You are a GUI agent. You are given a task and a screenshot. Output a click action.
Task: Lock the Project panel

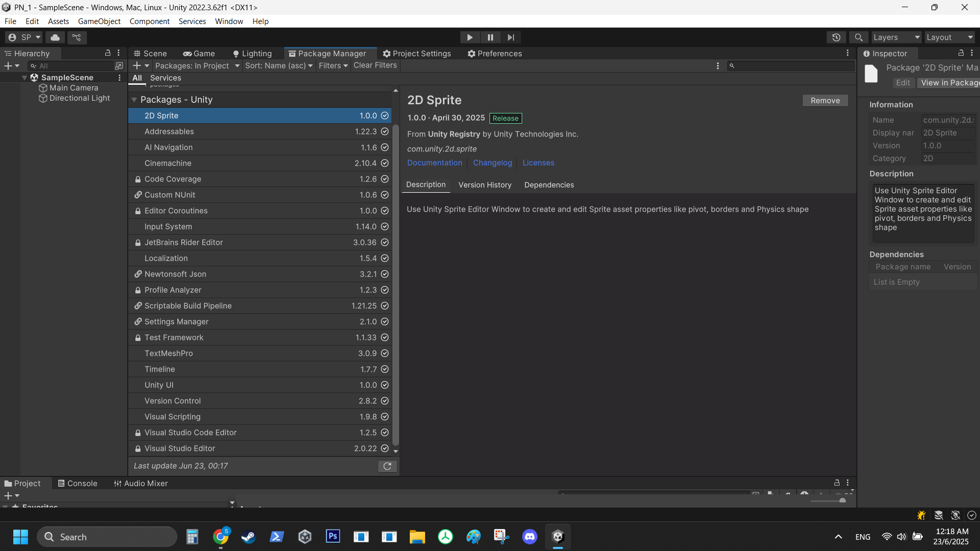pyautogui.click(x=837, y=483)
